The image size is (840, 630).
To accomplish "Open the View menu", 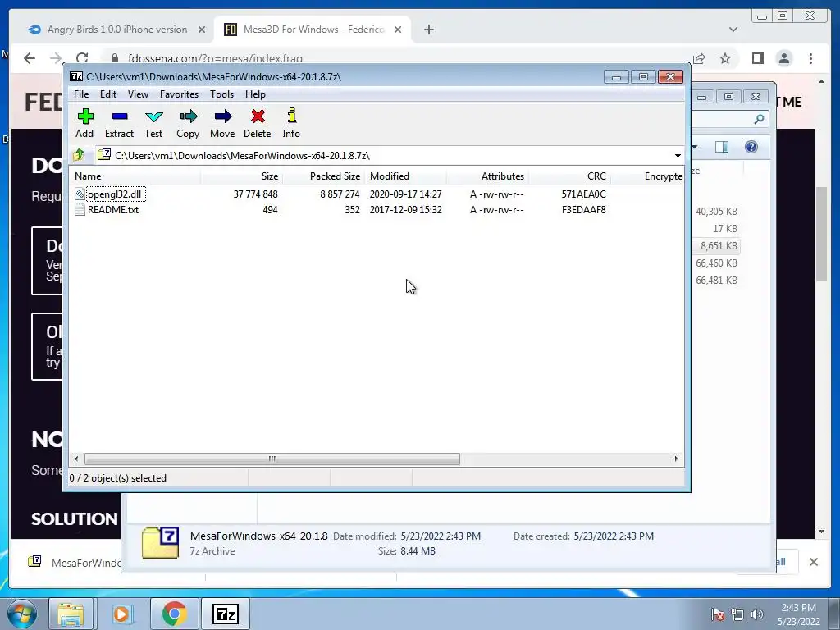I will point(138,94).
